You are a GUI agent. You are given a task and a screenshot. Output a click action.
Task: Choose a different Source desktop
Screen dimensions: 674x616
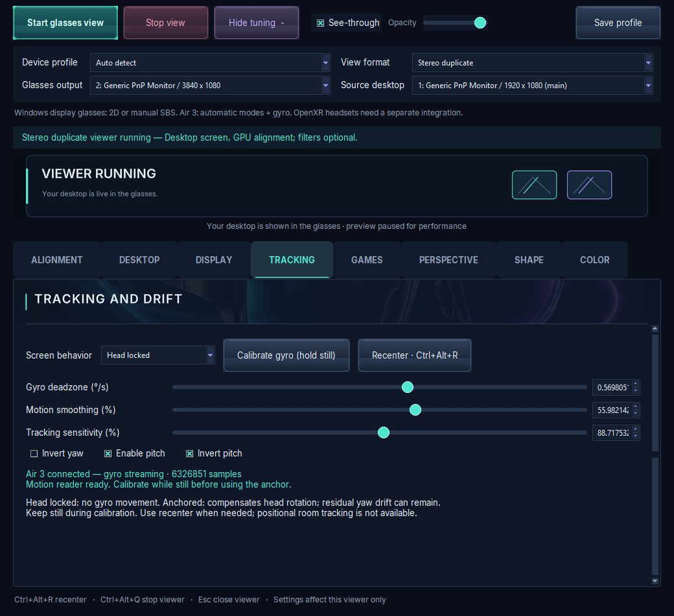(x=532, y=85)
